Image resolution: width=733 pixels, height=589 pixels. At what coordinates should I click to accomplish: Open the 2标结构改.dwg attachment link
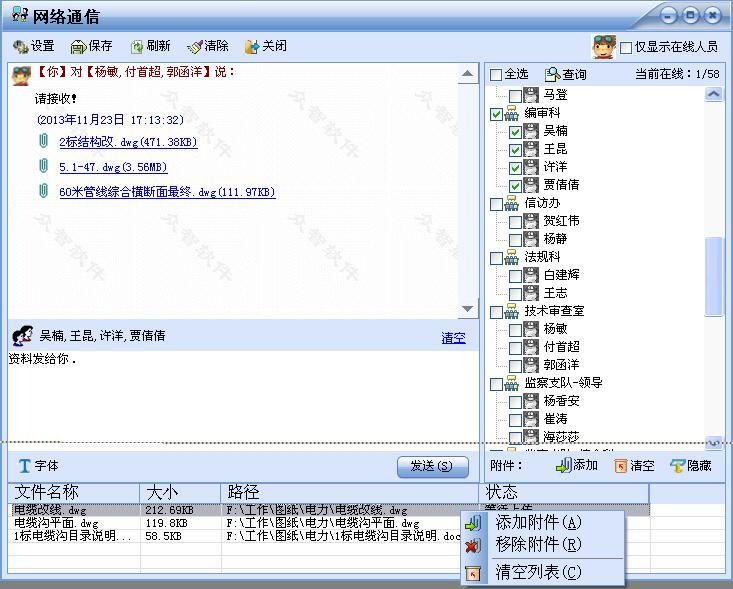point(128,142)
